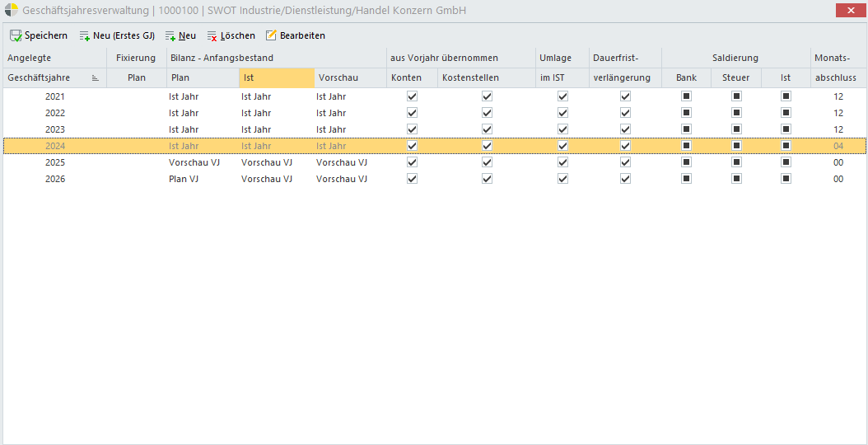
Task: Click the Steuer column header
Action: [735, 77]
